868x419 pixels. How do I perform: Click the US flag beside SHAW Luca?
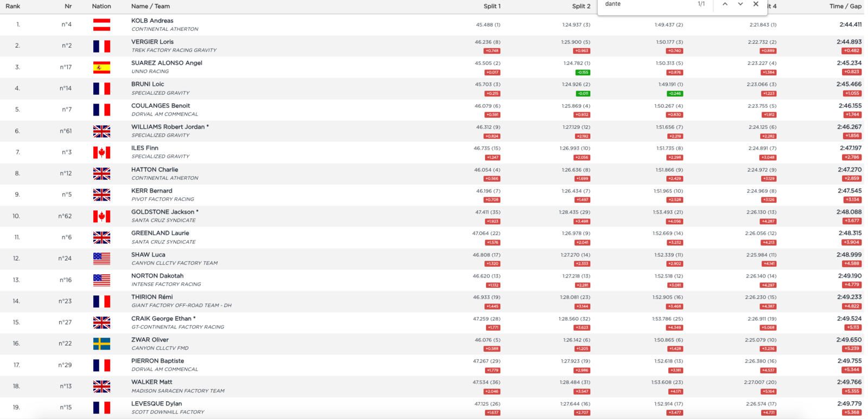coord(101,259)
